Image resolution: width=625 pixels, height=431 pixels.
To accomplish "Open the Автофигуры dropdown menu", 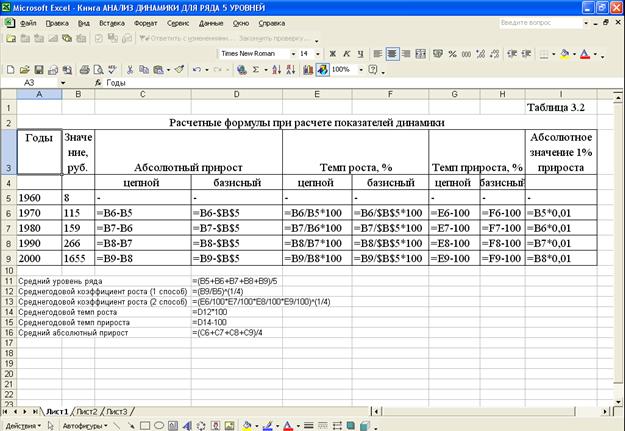I will 85,425.
